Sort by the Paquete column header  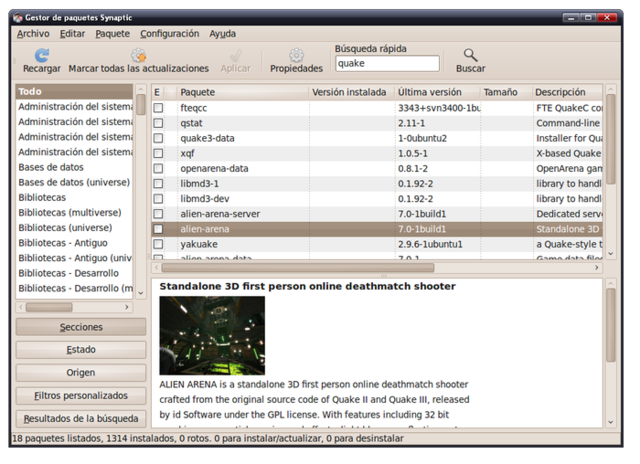pos(243,92)
